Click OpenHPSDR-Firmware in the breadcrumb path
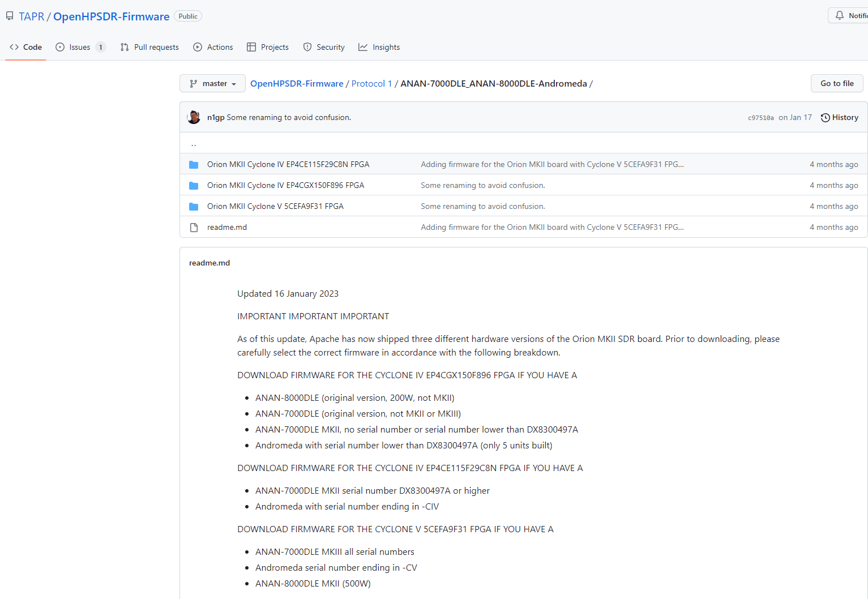This screenshot has width=868, height=599. pyautogui.click(x=297, y=83)
